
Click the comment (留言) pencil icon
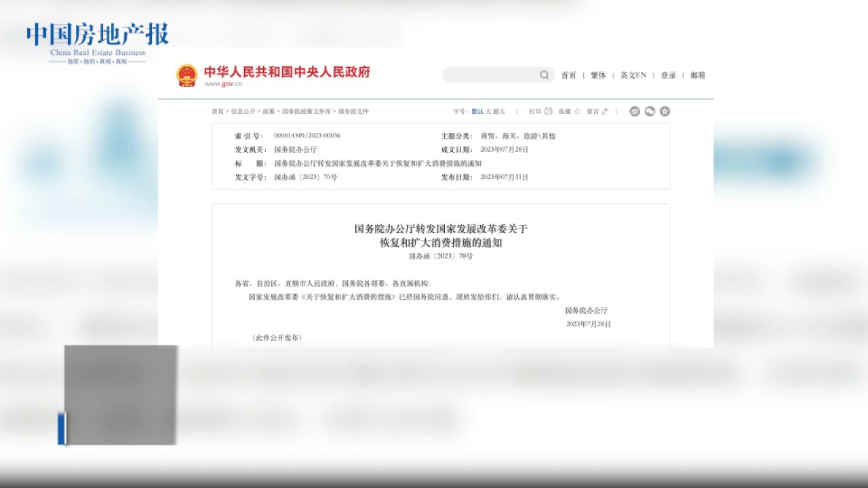605,111
